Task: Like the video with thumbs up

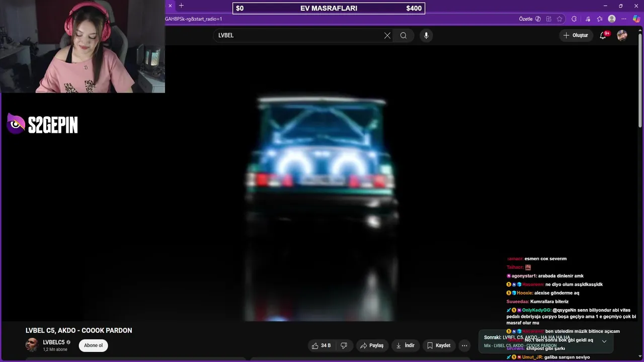Action: (x=321, y=345)
